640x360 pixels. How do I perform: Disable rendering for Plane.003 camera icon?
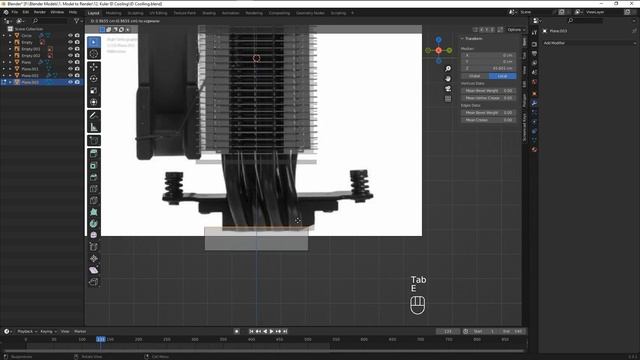tap(77, 82)
